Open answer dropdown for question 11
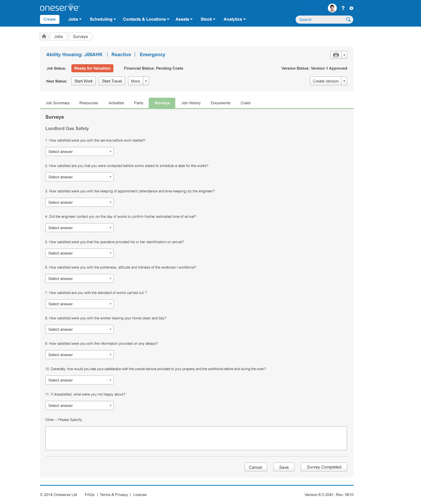Image resolution: width=421 pixels, height=504 pixels. (x=79, y=405)
